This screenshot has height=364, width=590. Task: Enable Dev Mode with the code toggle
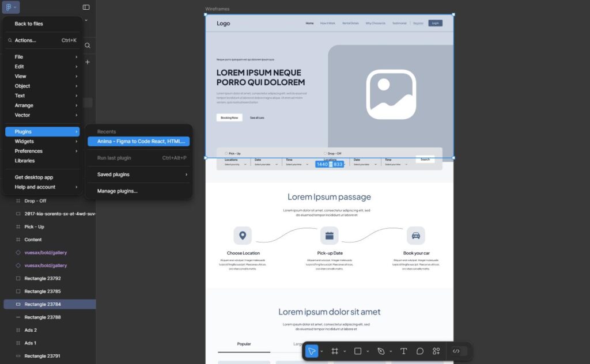tap(457, 351)
